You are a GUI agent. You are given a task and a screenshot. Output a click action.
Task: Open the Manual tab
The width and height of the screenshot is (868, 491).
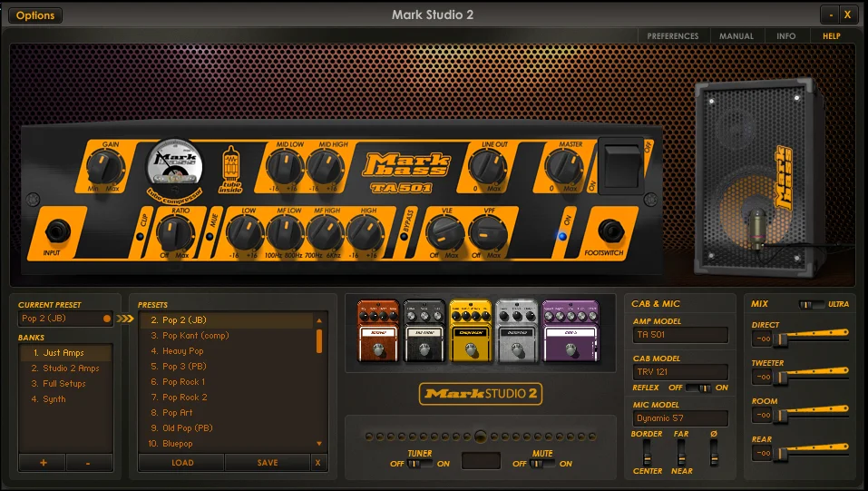[736, 36]
